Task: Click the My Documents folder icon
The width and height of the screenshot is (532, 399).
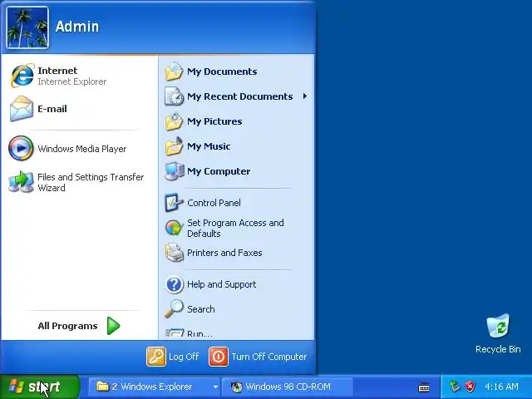Action: pyautogui.click(x=174, y=71)
